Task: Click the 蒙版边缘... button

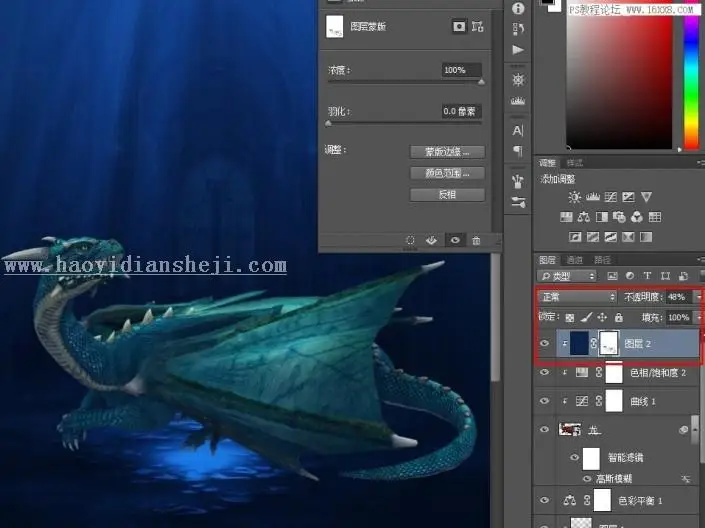Action: pyautogui.click(x=447, y=152)
